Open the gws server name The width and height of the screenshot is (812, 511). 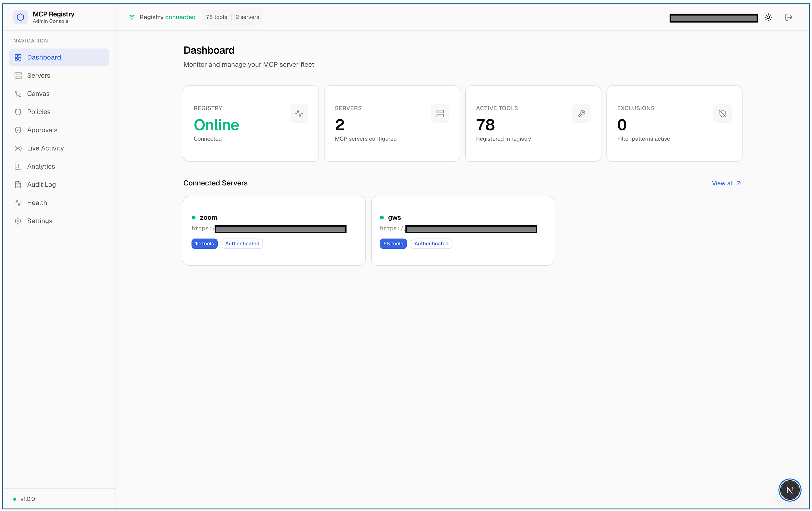(394, 218)
